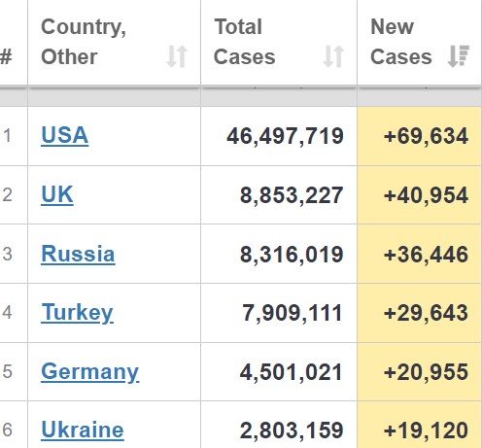Image resolution: width=482 pixels, height=448 pixels.
Task: Sort by Total Cases arrows icon
Action: (333, 56)
